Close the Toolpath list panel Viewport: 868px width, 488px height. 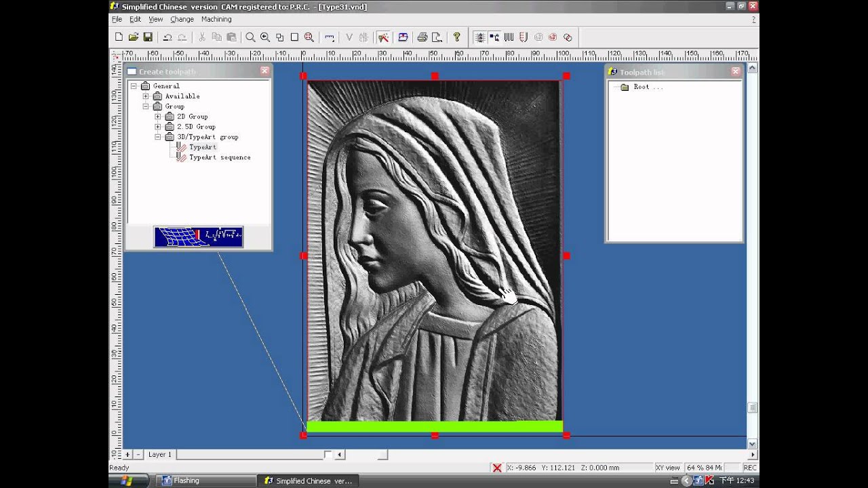point(735,71)
